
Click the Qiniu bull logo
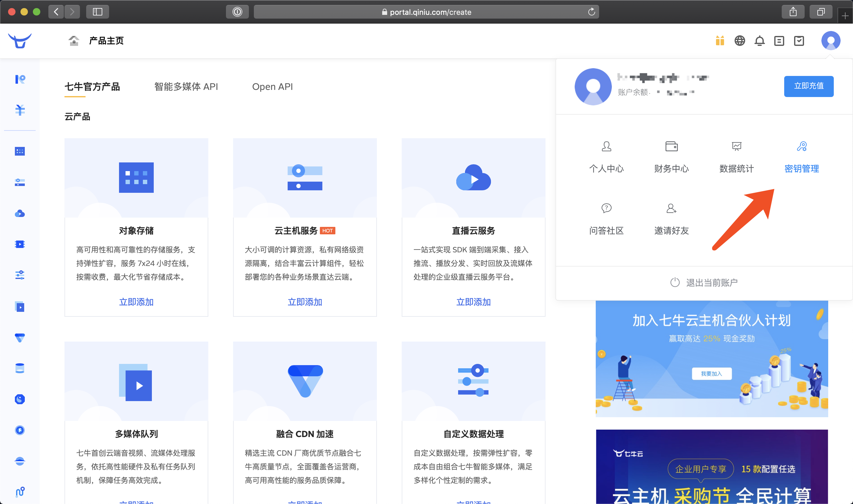point(20,41)
